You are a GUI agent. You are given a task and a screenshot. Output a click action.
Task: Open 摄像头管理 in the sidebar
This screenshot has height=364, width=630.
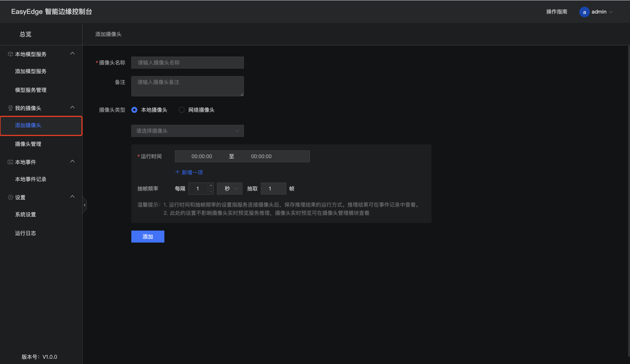pos(28,144)
